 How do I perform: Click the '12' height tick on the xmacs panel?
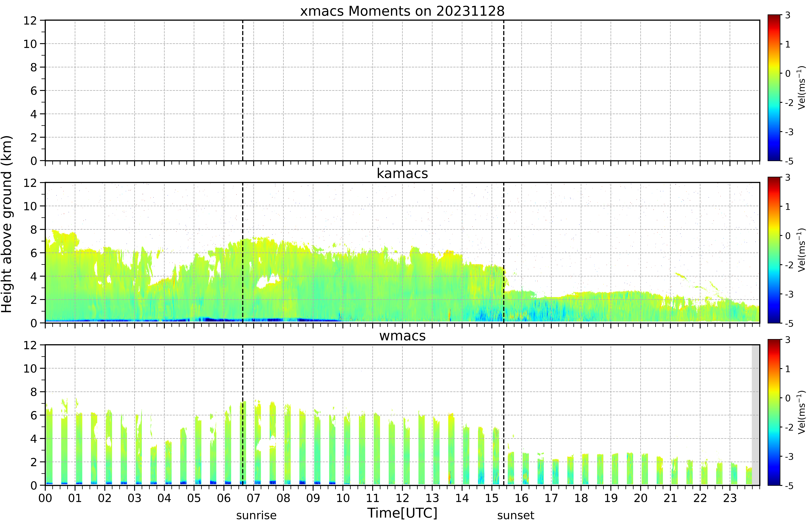pyautogui.click(x=30, y=20)
